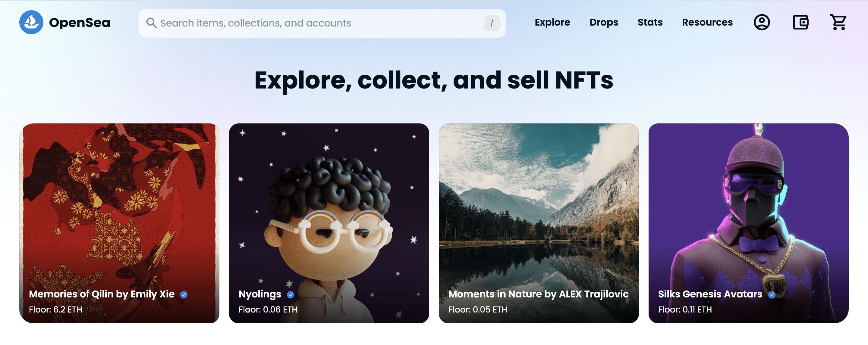Screen dimensions: 868x345
Task: Open the shopping cart icon
Action: click(x=839, y=22)
